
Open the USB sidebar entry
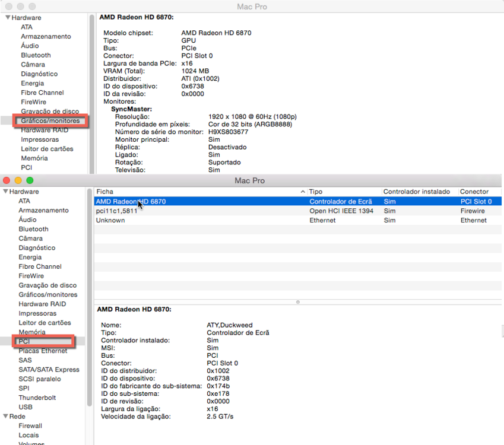26,407
